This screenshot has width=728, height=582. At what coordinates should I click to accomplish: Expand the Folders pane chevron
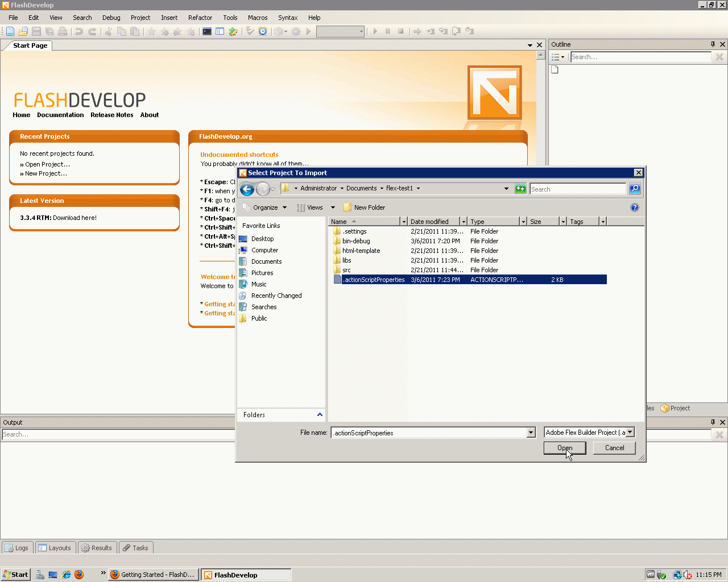click(320, 415)
